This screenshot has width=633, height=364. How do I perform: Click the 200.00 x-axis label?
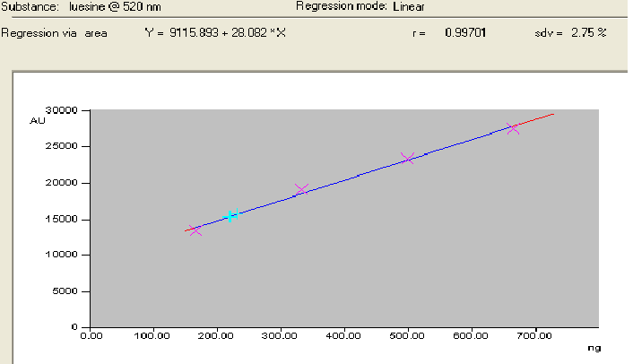pyautogui.click(x=215, y=335)
